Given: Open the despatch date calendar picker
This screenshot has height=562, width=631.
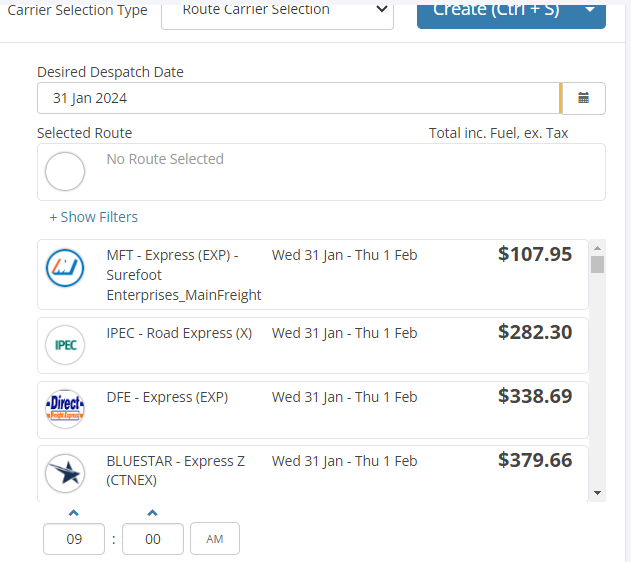Looking at the screenshot, I should coord(584,98).
